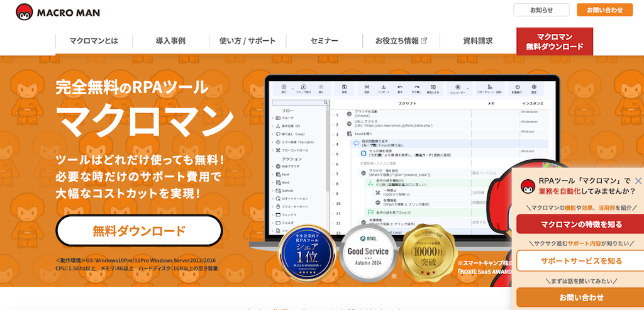Expand the グループ tree node chevron
The height and width of the screenshot is (310, 644).
(x=273, y=118)
